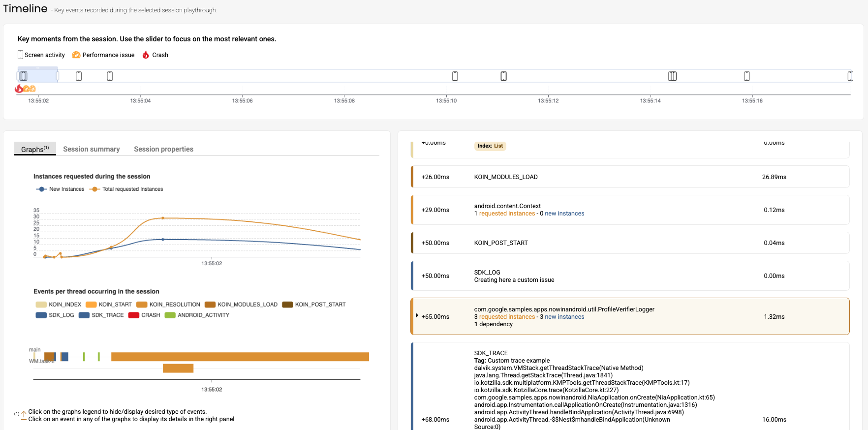Image resolution: width=868 pixels, height=430 pixels.
Task: Click the screen activity icon near 13:55:11
Action: click(503, 76)
